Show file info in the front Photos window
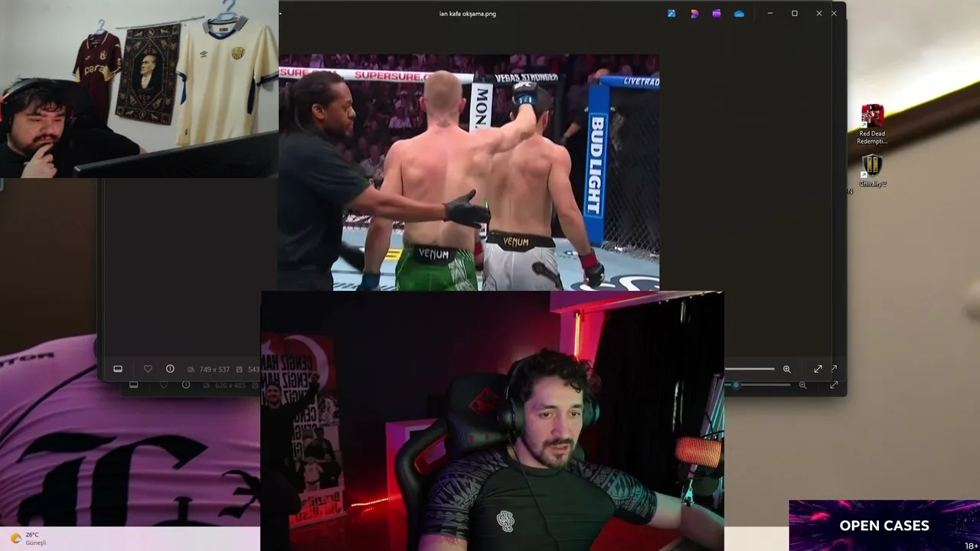Viewport: 980px width, 551px height. (x=170, y=369)
